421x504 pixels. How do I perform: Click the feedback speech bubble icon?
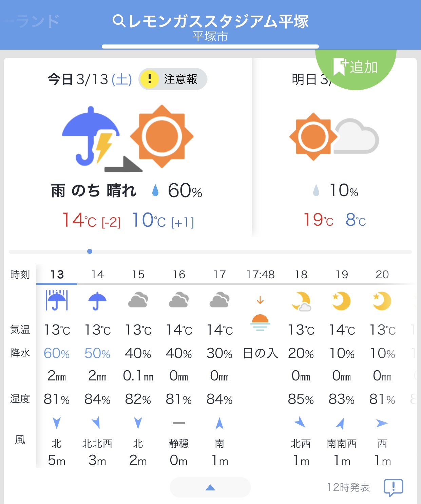click(x=393, y=488)
